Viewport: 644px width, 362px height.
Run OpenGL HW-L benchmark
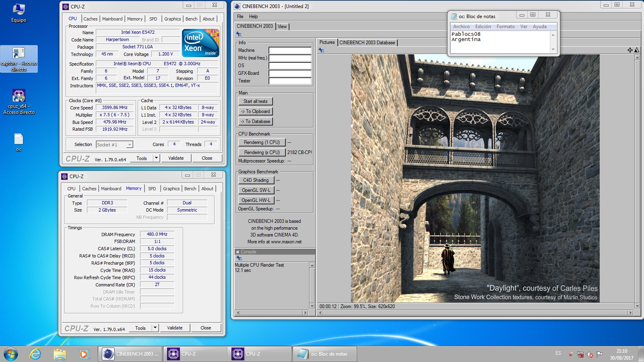256,200
